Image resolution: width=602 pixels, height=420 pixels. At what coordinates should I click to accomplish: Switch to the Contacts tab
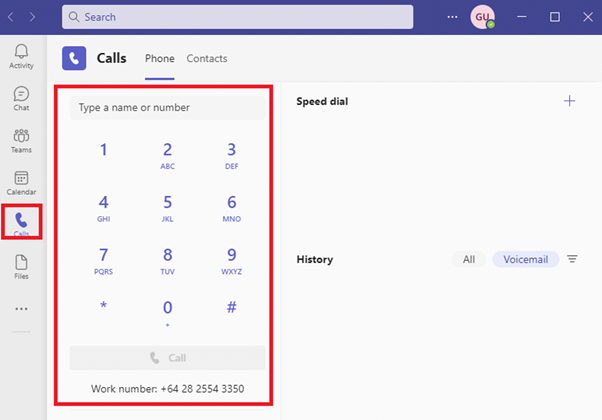[206, 59]
